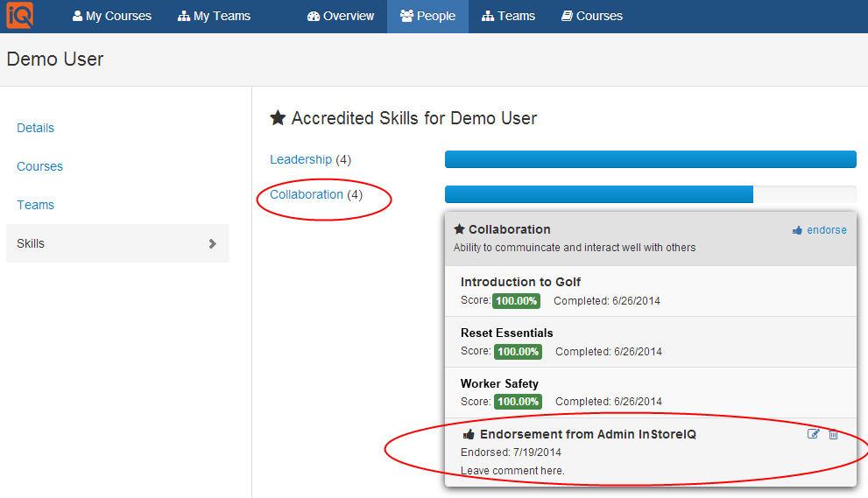Click the thumbs-up icon beside endorse
This screenshot has height=498, width=868.
[797, 230]
